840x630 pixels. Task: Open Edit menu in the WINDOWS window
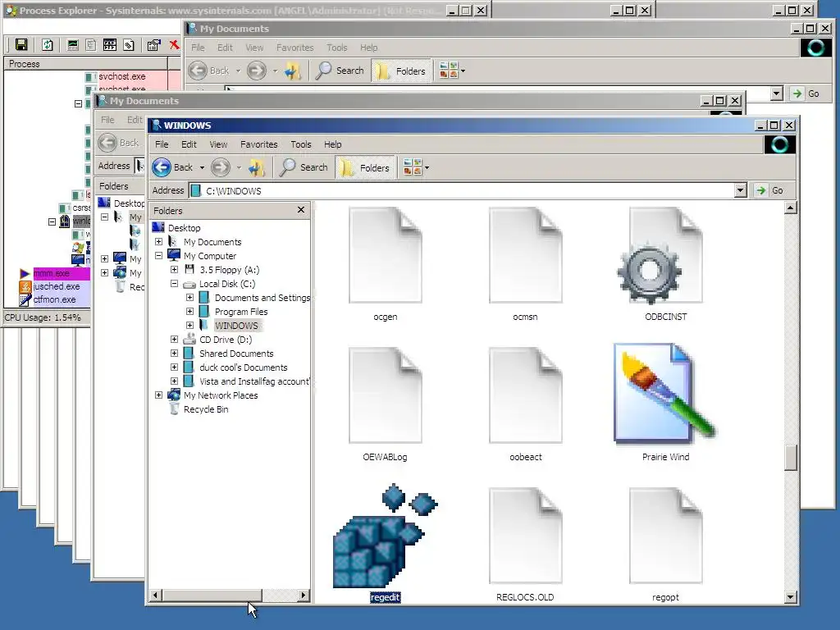(x=189, y=144)
